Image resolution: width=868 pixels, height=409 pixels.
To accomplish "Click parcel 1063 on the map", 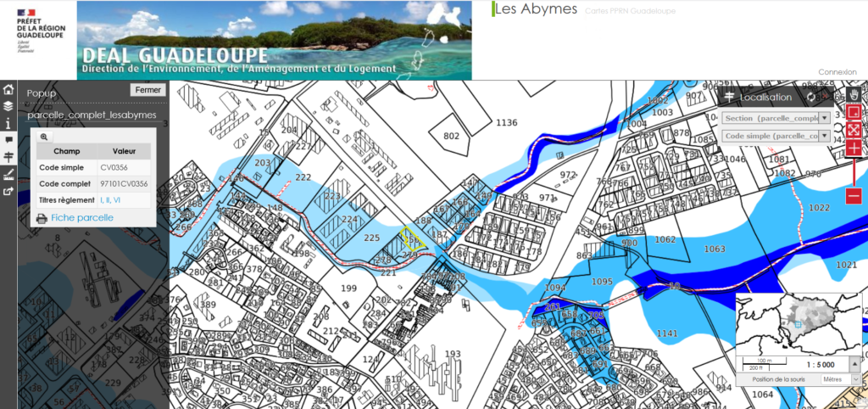I will tap(714, 249).
